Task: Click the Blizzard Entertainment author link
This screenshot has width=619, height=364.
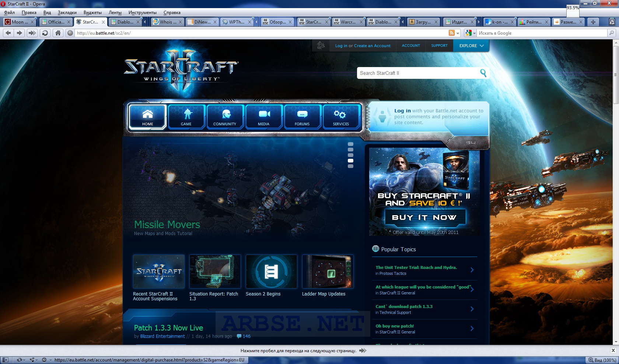Action: pos(162,336)
